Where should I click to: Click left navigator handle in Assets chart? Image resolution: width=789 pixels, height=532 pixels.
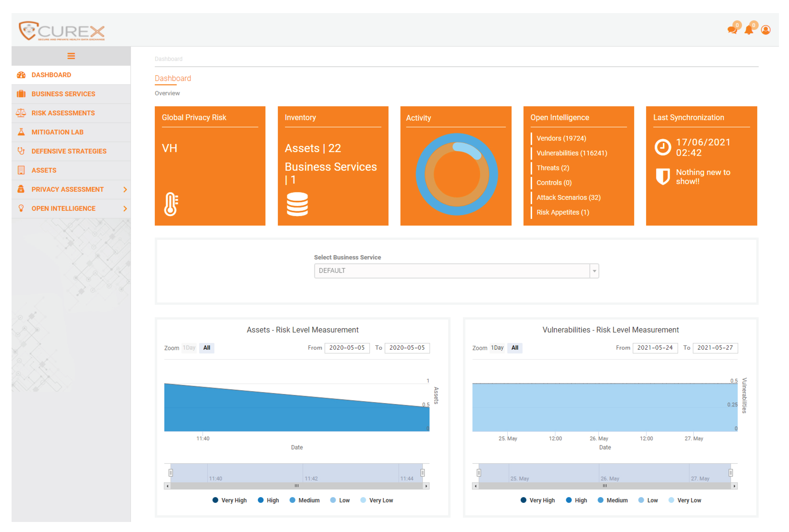click(x=171, y=473)
